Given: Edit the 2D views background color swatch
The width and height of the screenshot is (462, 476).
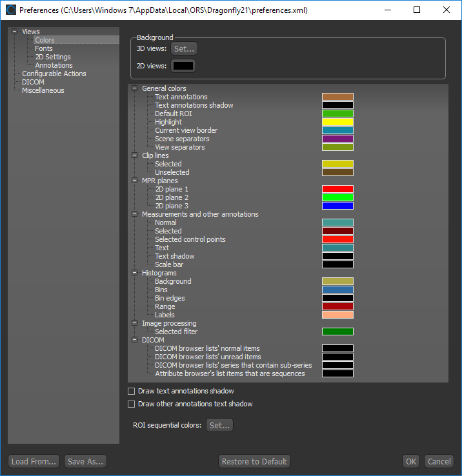Looking at the screenshot, I should tap(183, 66).
